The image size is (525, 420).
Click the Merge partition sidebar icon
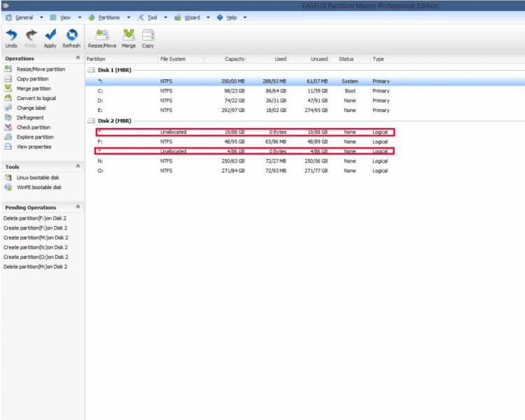8,88
